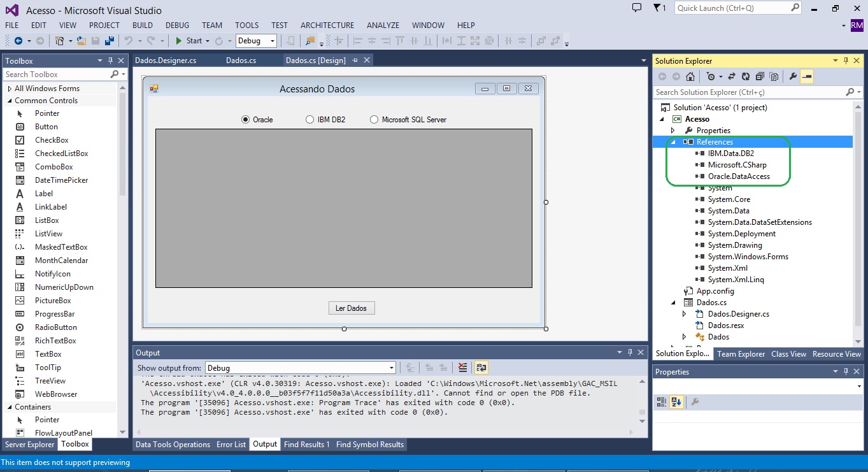Click the Ler Dados button on form
The height and width of the screenshot is (472, 868).
coord(351,308)
